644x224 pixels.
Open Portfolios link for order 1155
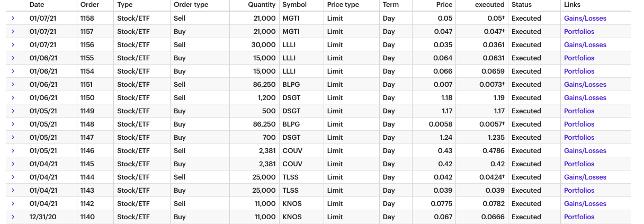coord(579,58)
